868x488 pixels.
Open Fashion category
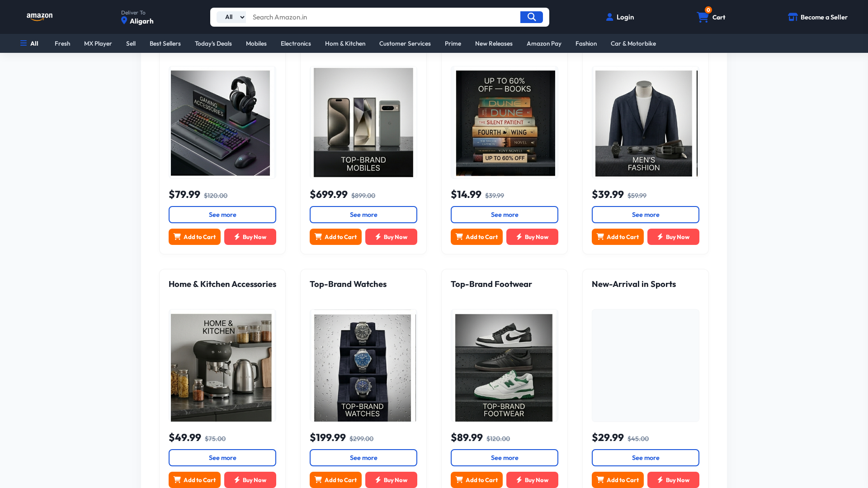586,43
